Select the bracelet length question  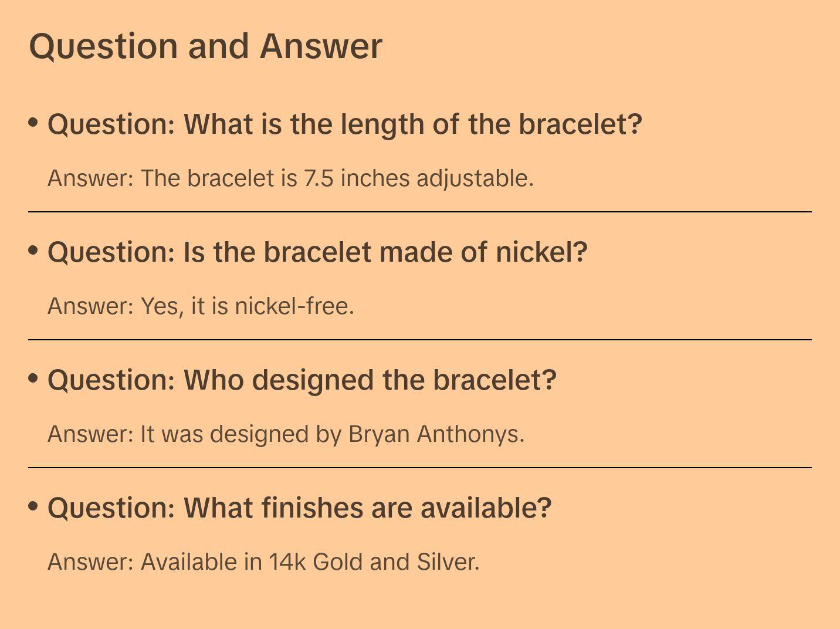[x=345, y=124]
